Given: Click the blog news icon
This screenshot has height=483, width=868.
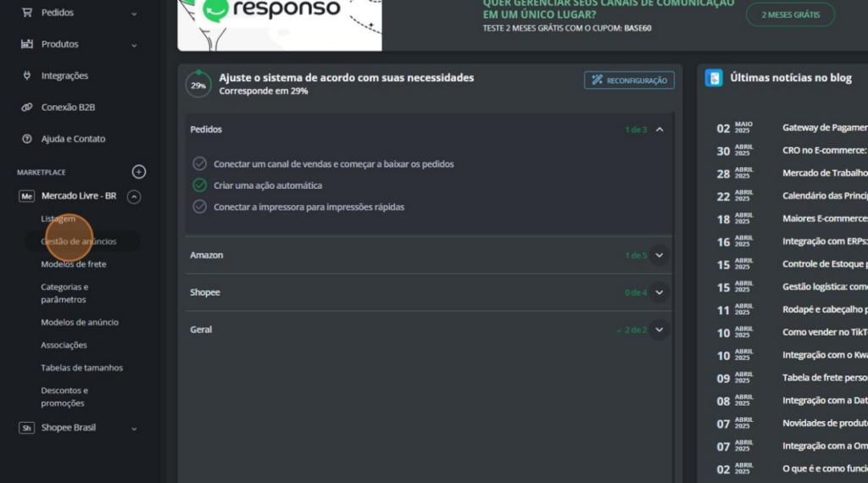Looking at the screenshot, I should (x=714, y=78).
